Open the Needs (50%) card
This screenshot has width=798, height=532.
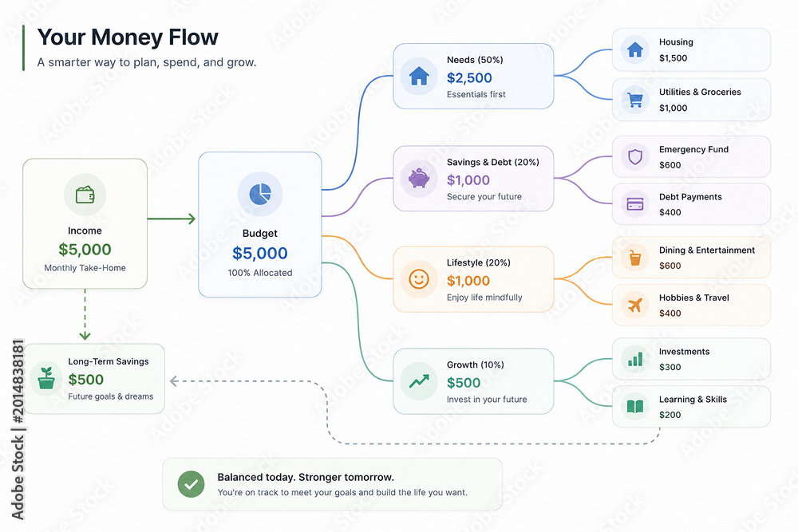[x=473, y=77]
